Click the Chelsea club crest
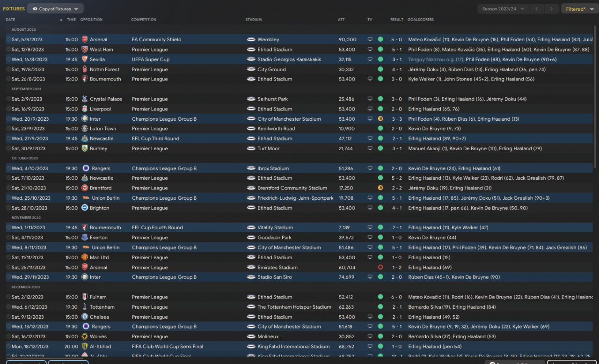Viewport: 599px width, 364px height. click(x=85, y=317)
